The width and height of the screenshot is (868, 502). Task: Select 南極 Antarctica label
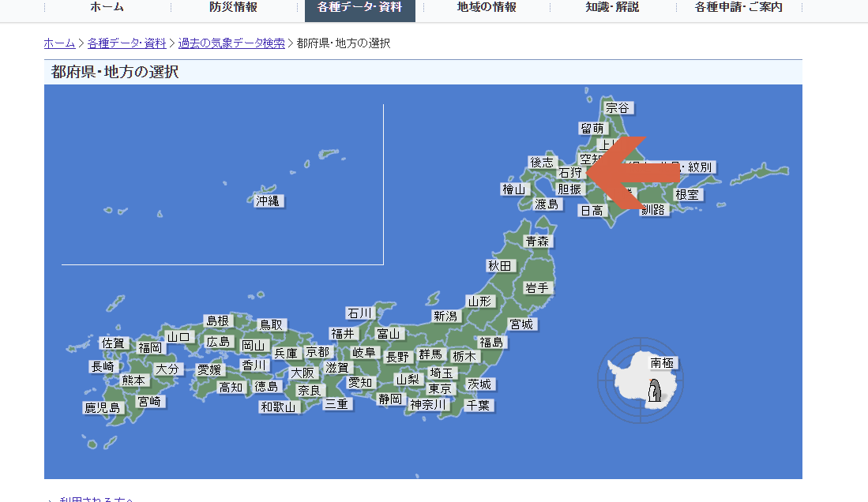662,363
